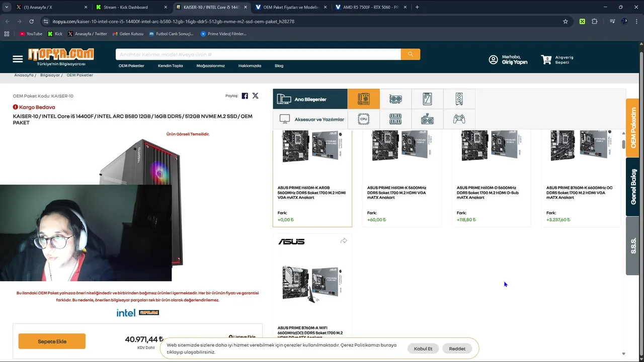Select the SSD storage component icon
The image size is (644, 362).
tap(427, 99)
